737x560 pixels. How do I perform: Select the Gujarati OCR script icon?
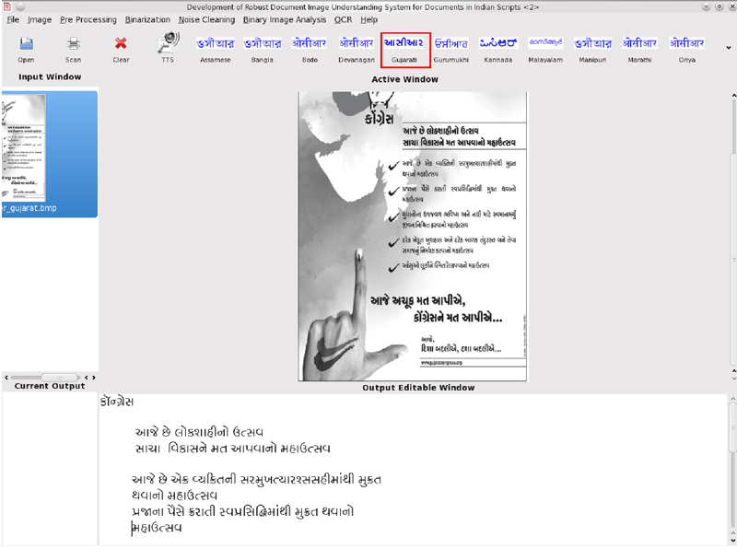pos(404,47)
